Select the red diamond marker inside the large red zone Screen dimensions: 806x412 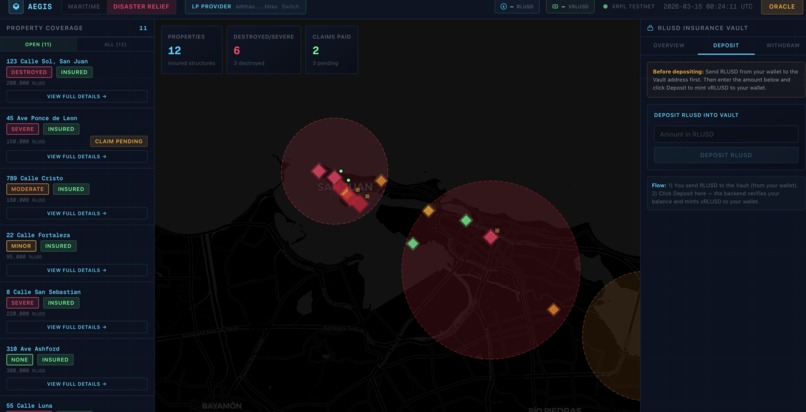pyautogui.click(x=491, y=237)
